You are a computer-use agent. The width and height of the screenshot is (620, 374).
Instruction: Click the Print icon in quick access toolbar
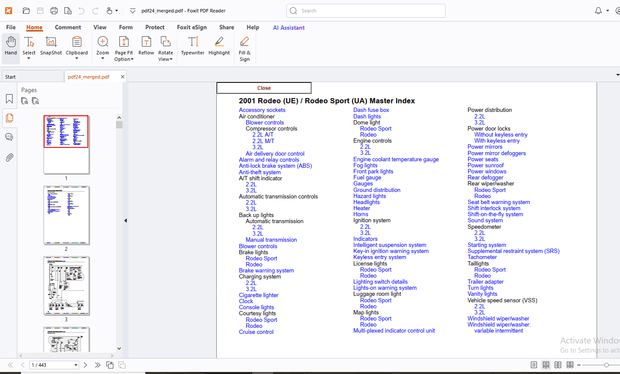(54, 11)
